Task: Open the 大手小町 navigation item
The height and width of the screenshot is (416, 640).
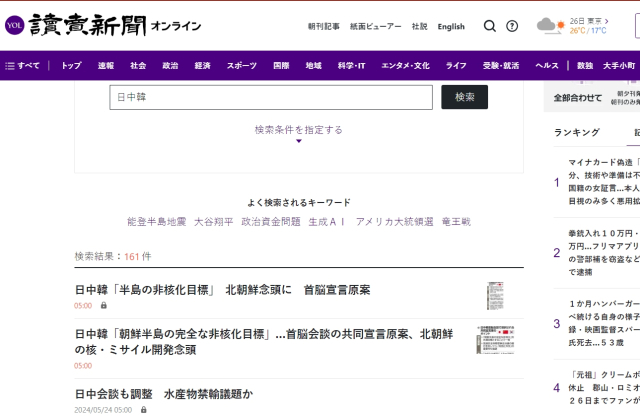Action: [619, 65]
